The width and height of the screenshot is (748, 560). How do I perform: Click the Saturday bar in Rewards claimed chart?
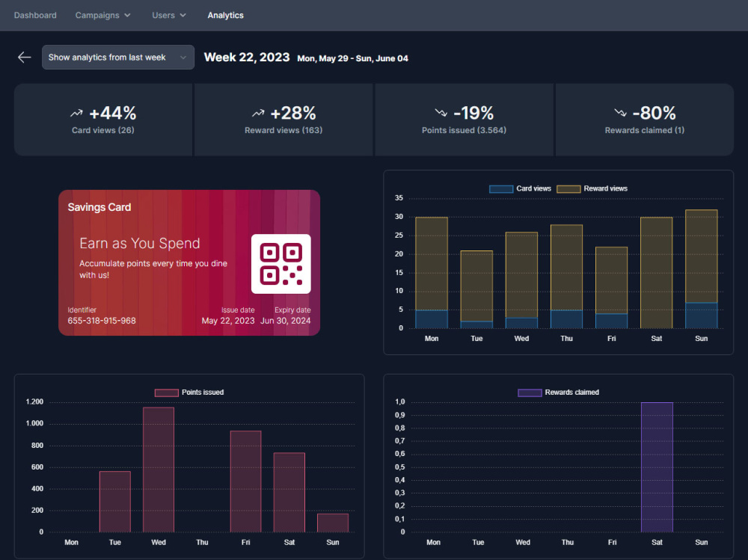click(x=657, y=467)
